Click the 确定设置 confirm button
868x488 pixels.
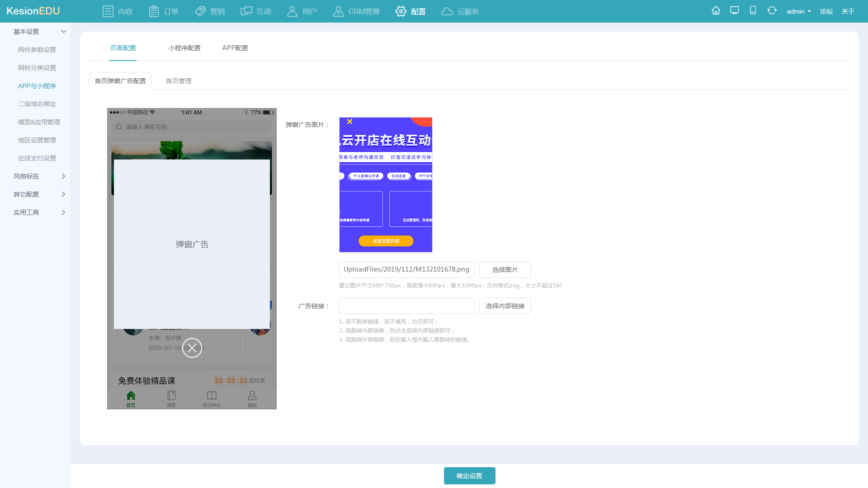click(469, 475)
